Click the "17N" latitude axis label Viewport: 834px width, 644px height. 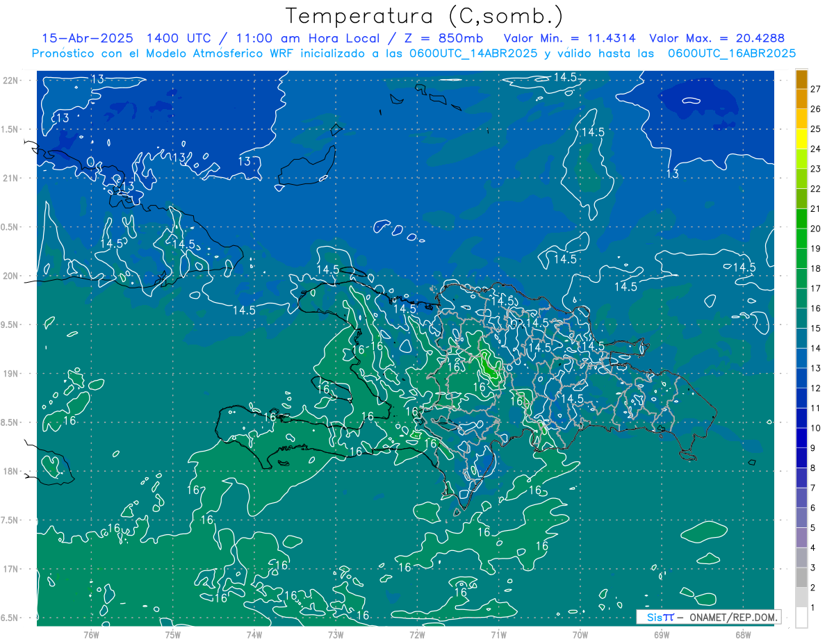coord(12,569)
